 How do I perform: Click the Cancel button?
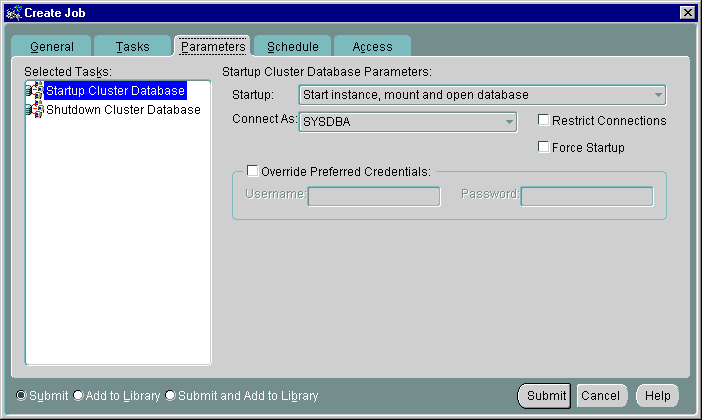[600, 395]
